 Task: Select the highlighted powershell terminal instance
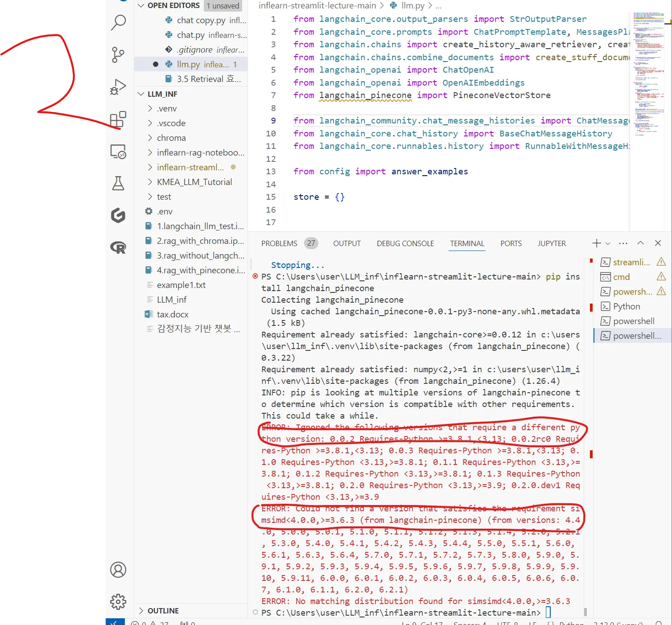point(633,336)
